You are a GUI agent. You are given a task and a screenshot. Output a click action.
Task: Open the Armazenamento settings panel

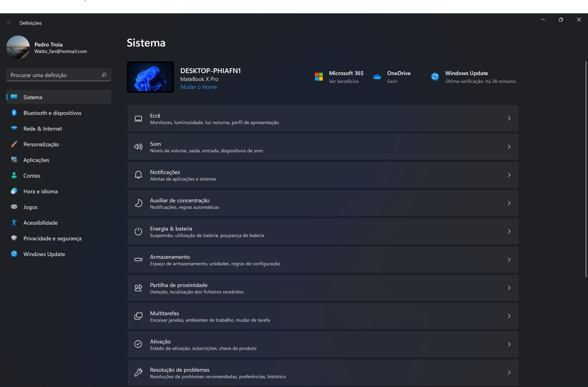pyautogui.click(x=322, y=260)
